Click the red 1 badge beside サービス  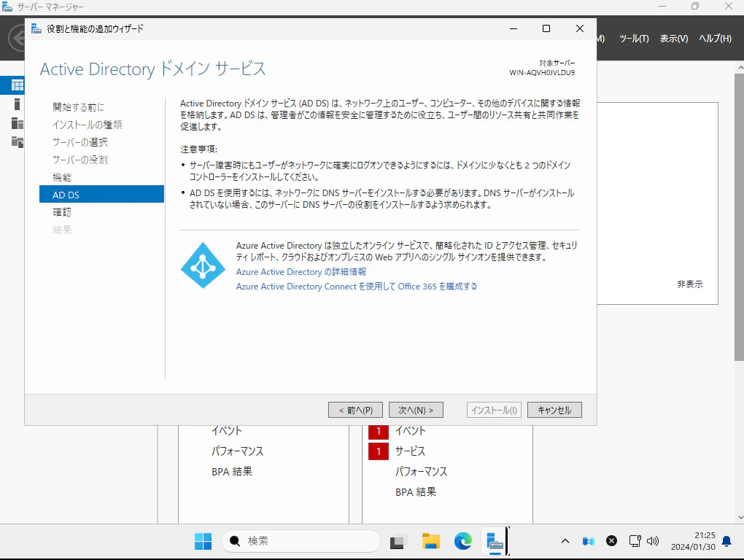(378, 451)
